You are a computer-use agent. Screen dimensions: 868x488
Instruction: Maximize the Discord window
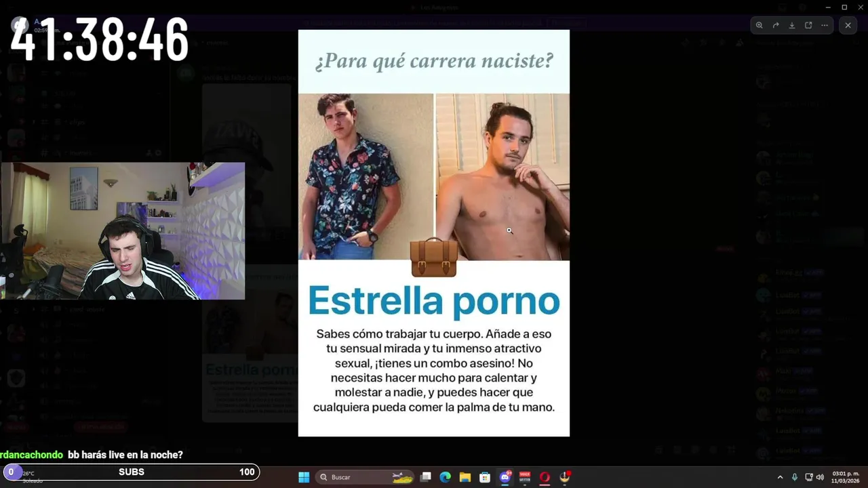click(844, 7)
